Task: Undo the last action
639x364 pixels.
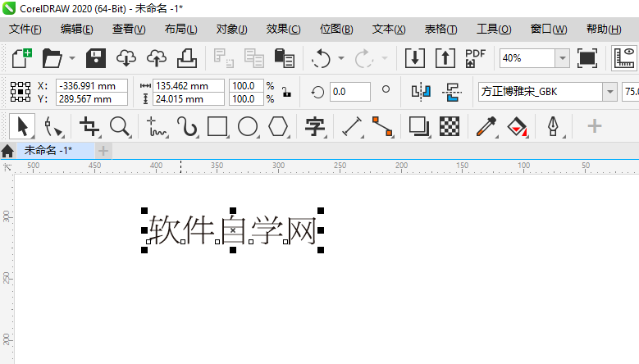Action: [321, 58]
